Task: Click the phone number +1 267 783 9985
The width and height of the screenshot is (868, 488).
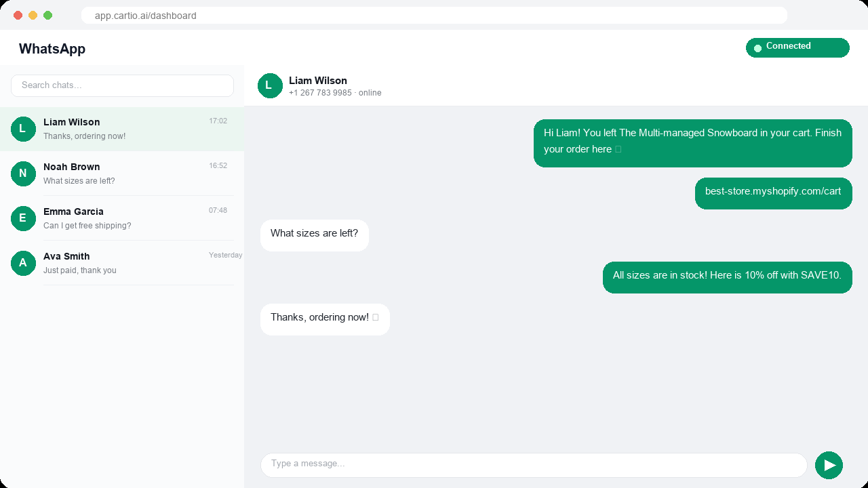Action: tap(320, 93)
